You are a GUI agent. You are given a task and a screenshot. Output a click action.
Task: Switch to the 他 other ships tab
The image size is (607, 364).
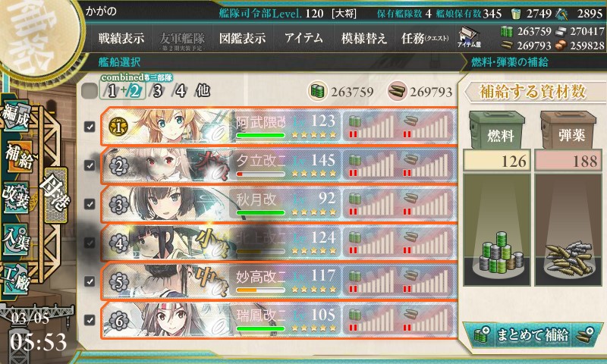coord(203,91)
